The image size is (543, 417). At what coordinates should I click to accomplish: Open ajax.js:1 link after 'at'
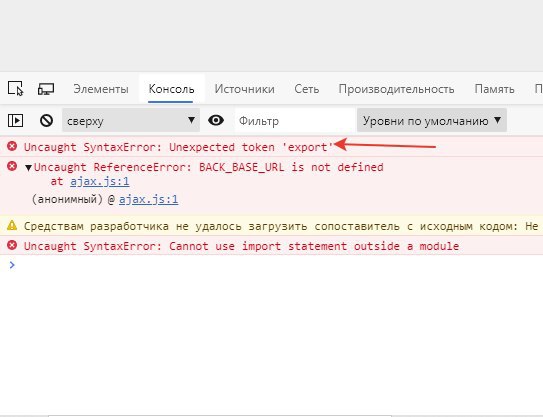(x=100, y=181)
